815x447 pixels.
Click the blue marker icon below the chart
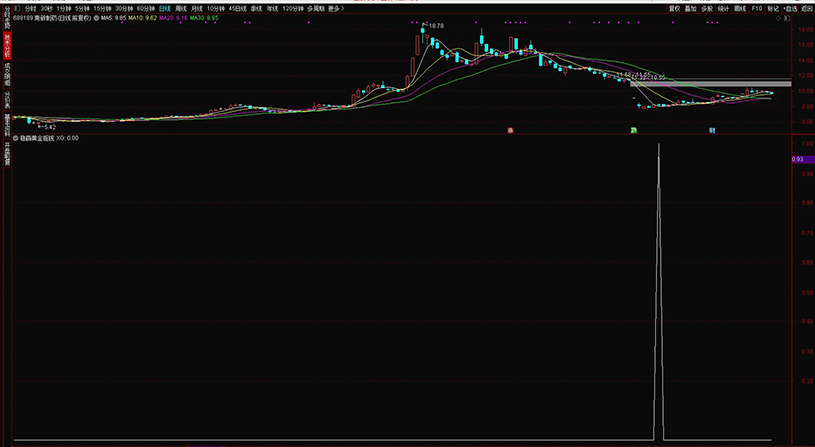(x=712, y=130)
